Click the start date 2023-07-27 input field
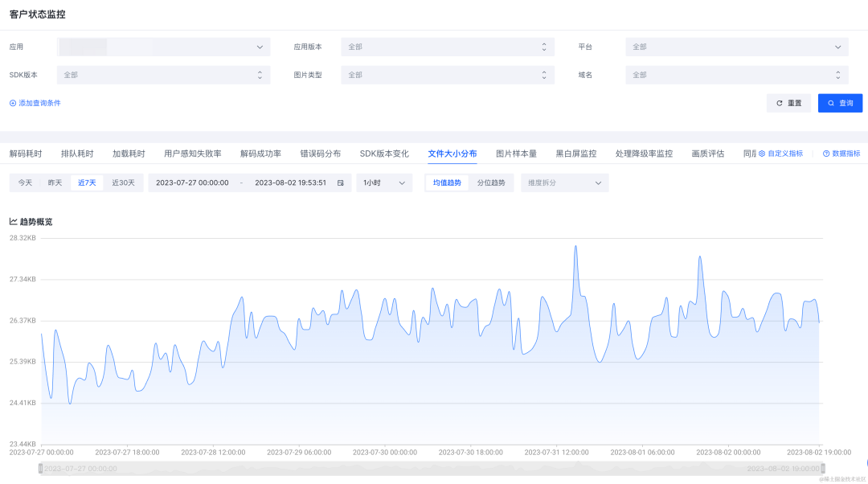The image size is (868, 484). point(192,183)
